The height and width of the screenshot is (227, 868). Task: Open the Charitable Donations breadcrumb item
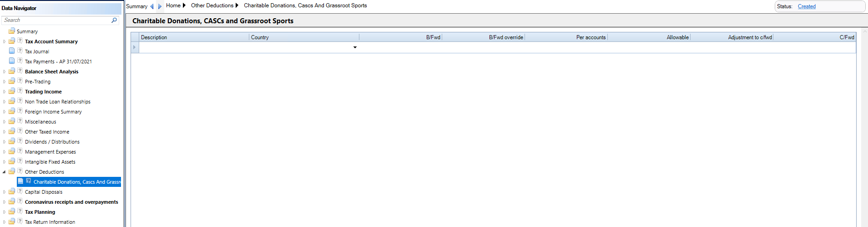(x=305, y=5)
